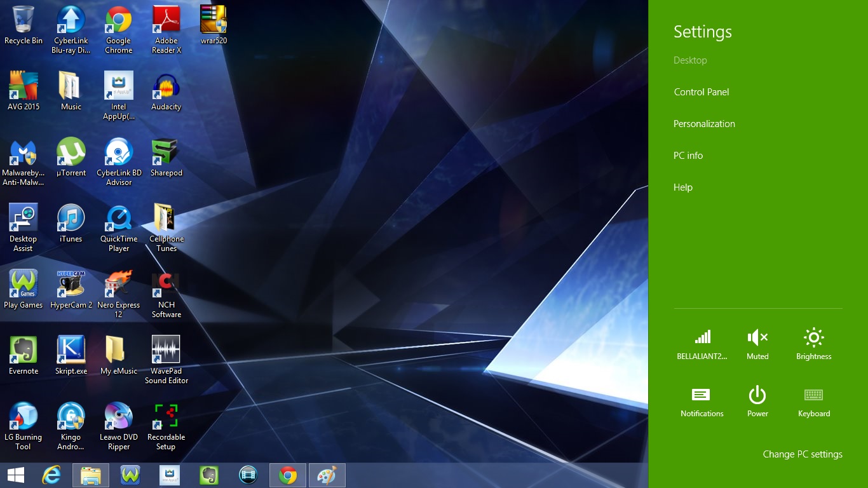Select Play Games desktop shortcut
This screenshot has height=488, width=868.
coord(24,290)
